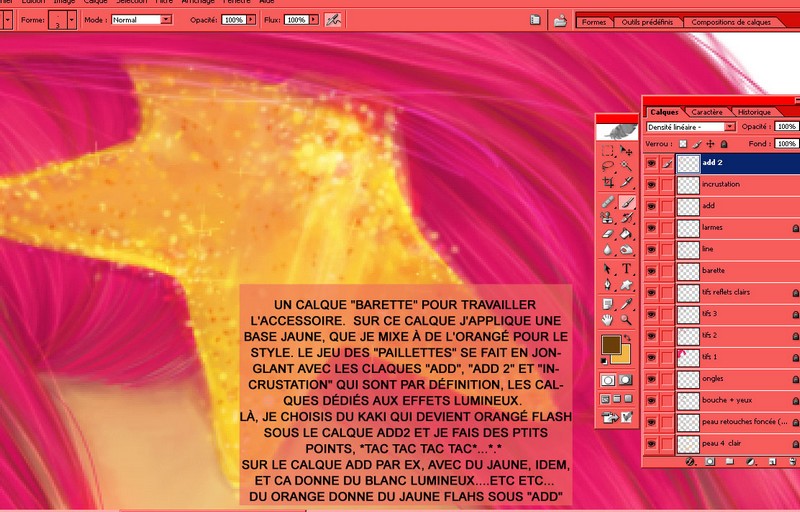Select the Move tool

pos(627,150)
